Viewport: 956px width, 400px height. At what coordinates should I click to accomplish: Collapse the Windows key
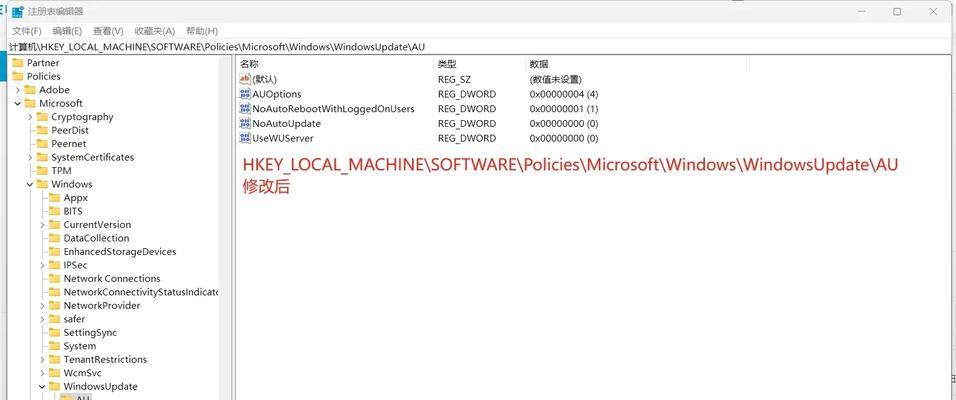[30, 184]
